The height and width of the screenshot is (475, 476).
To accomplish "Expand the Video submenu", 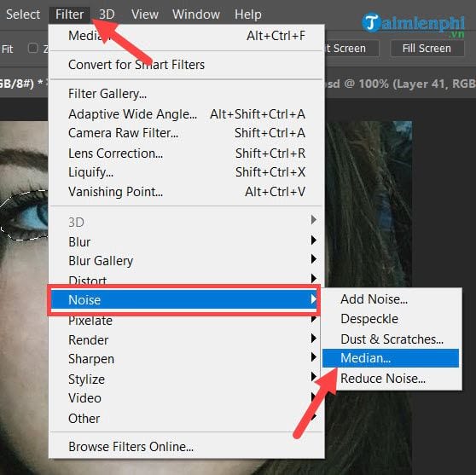I will click(x=187, y=398).
